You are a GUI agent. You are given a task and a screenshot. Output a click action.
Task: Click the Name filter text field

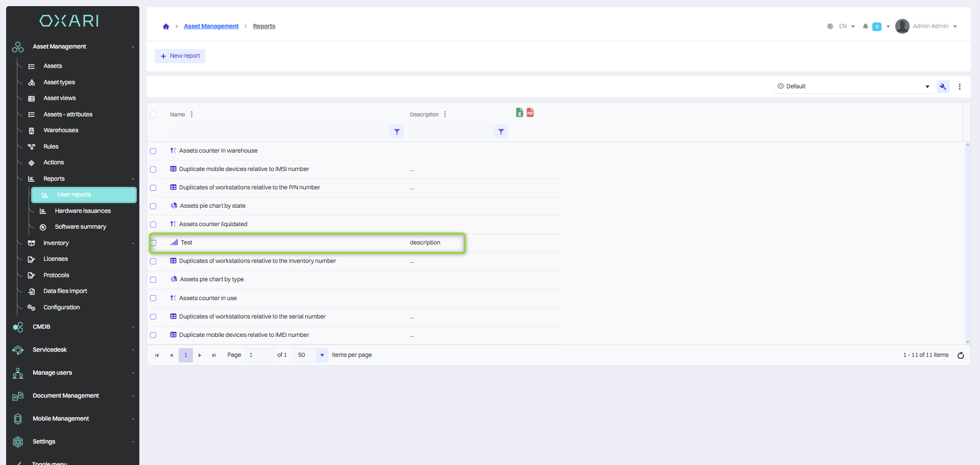[x=279, y=132]
